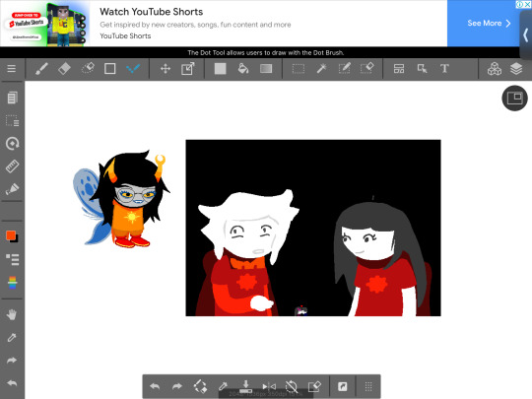
Task: Open Watch YouTube Shorts ad title
Action: click(152, 12)
